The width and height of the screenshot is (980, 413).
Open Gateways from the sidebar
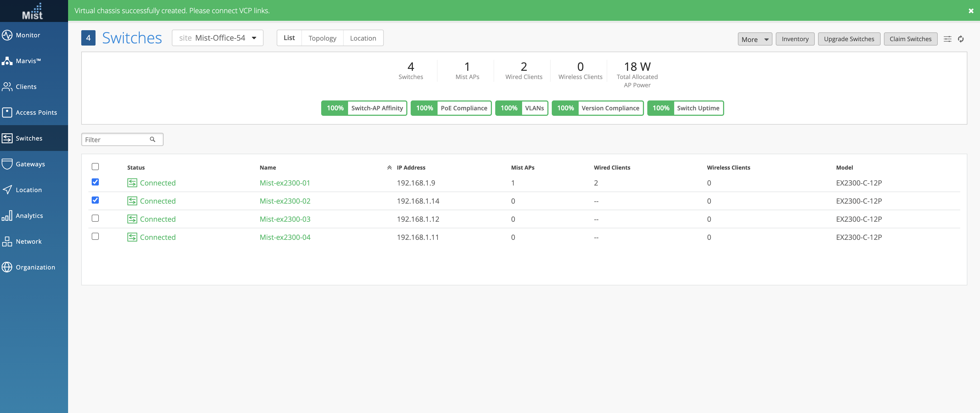(x=30, y=164)
